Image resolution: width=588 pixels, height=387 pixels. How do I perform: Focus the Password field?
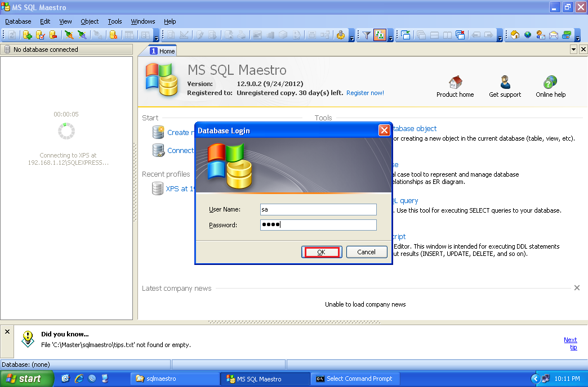click(x=318, y=225)
